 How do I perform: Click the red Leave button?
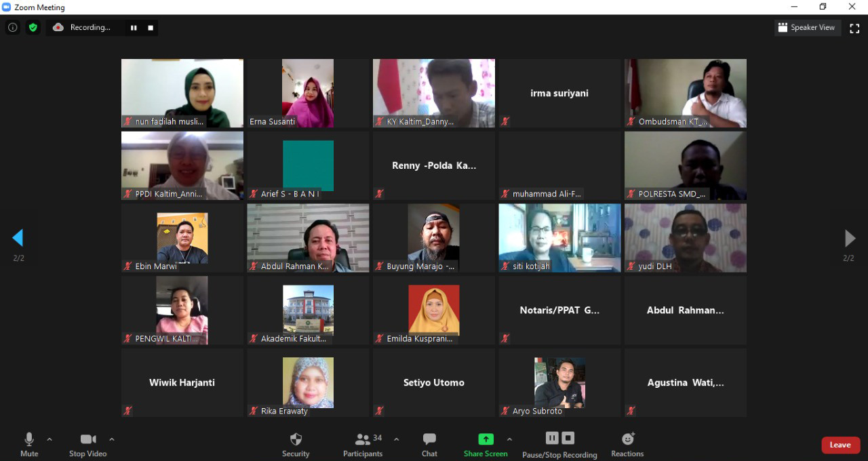(840, 445)
